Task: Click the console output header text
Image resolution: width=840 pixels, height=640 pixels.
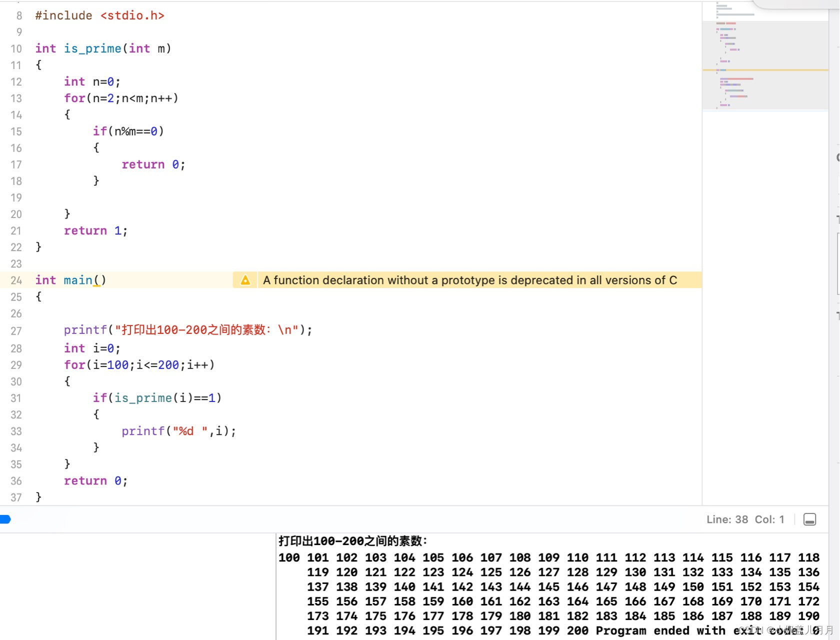Action: [353, 541]
